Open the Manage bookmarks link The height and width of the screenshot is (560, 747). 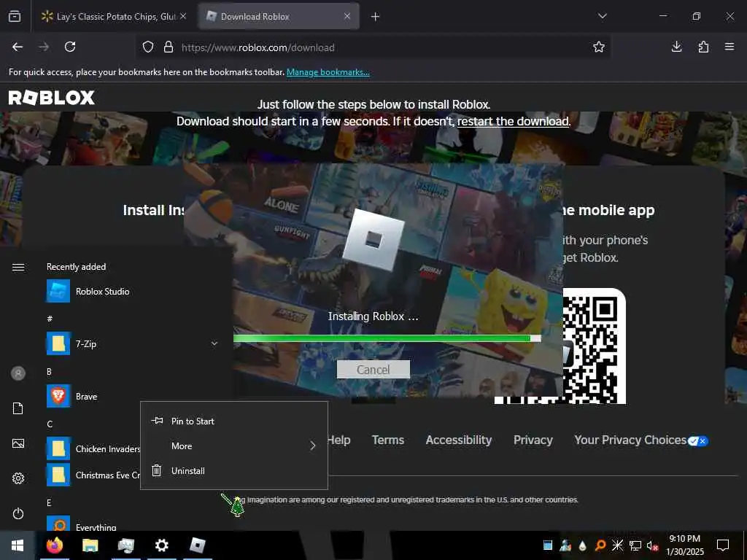pyautogui.click(x=328, y=72)
